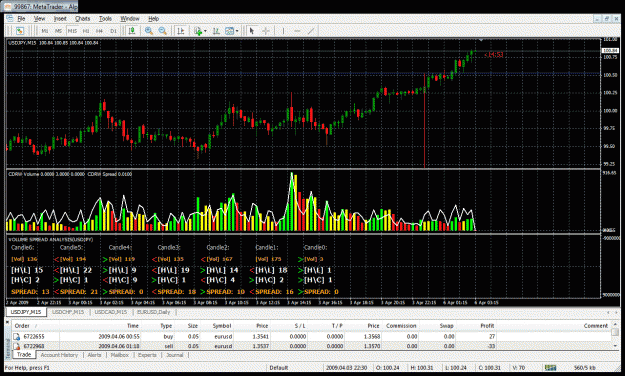The image size is (625, 376).
Task: Sort orders by Symbol column header
Action: (217, 326)
